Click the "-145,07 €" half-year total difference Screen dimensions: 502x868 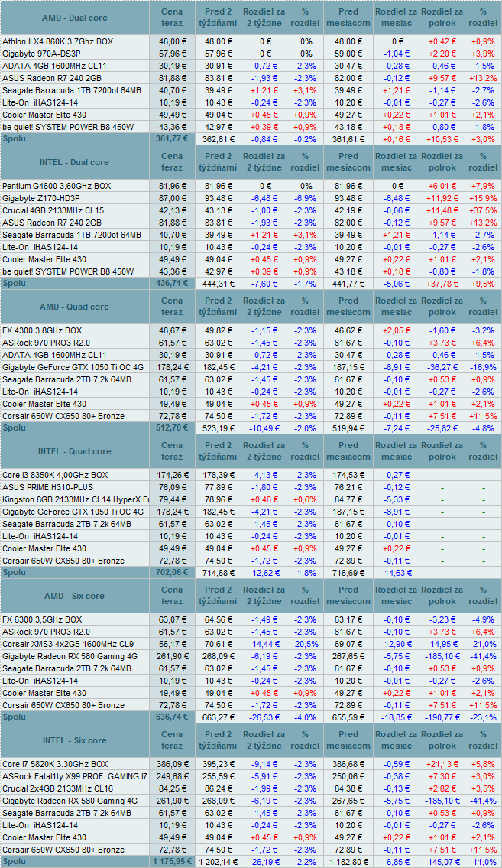tap(442, 861)
